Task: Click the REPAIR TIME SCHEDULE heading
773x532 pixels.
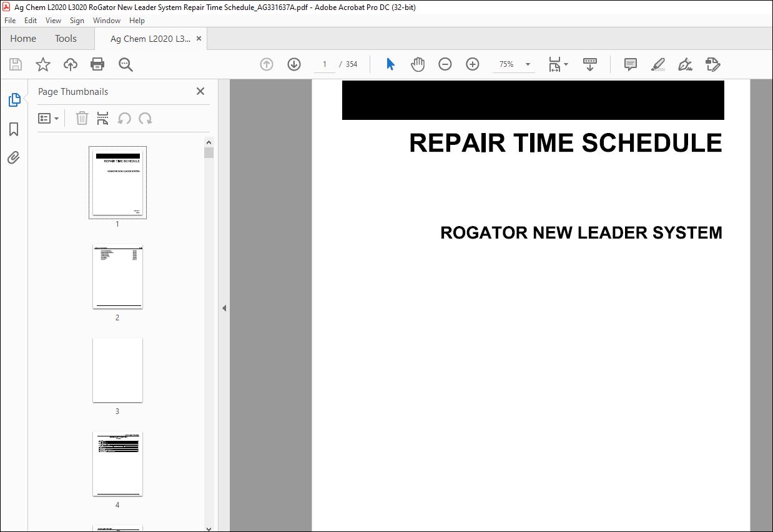Action: pos(566,143)
